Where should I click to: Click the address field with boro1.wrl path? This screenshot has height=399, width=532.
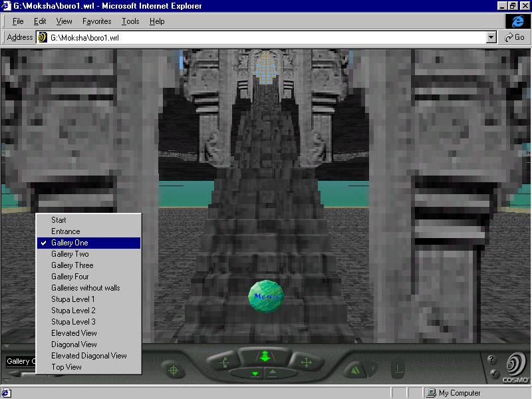click(266, 37)
